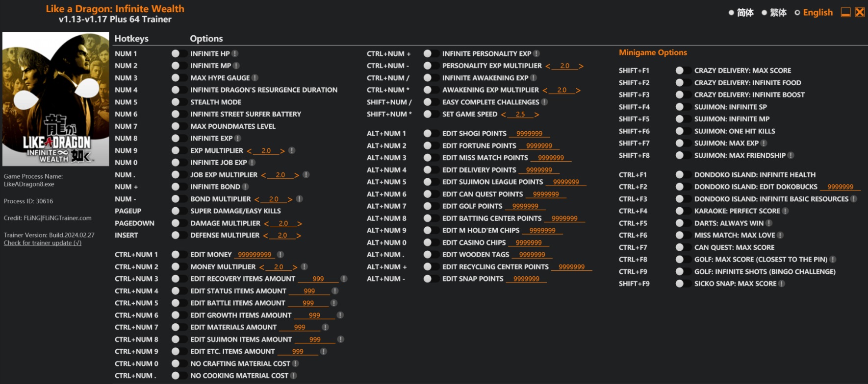The image size is (868, 384).
Task: Turn on DARTS: ALWAYS WIN toggle
Action: 683,223
